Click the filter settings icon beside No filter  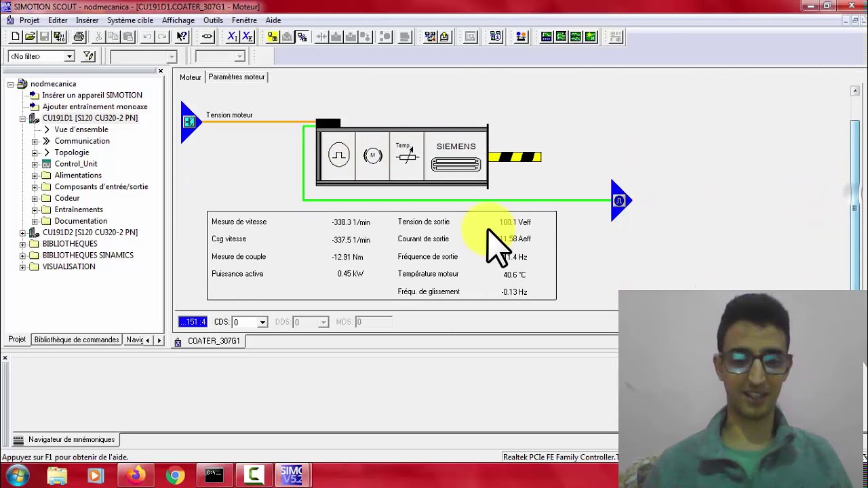[x=89, y=56]
